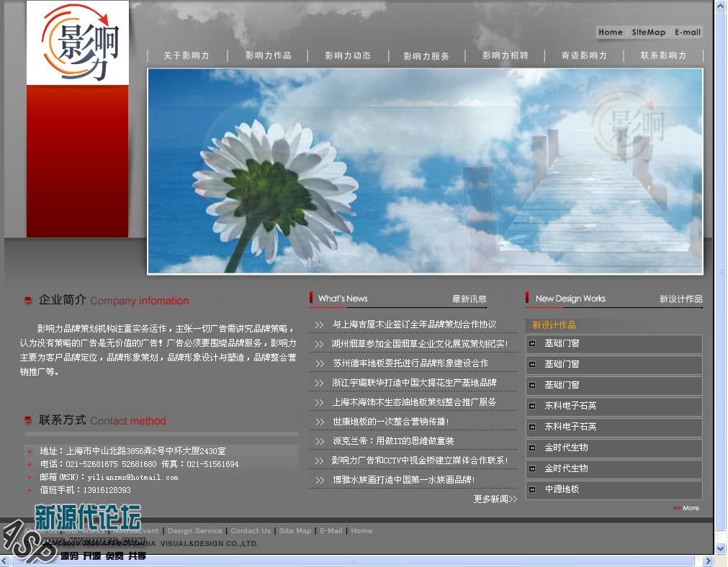The height and width of the screenshot is (567, 728).
Task: Click red bullet icon beside 联系方式
Action: [x=28, y=420]
